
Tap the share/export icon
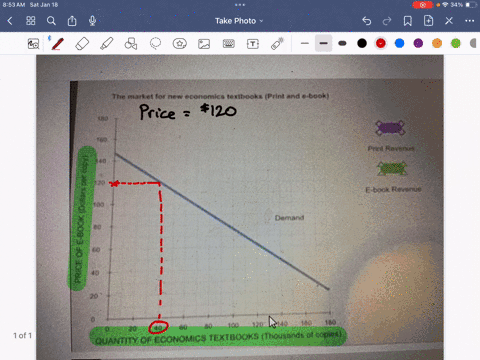[x=72, y=21]
